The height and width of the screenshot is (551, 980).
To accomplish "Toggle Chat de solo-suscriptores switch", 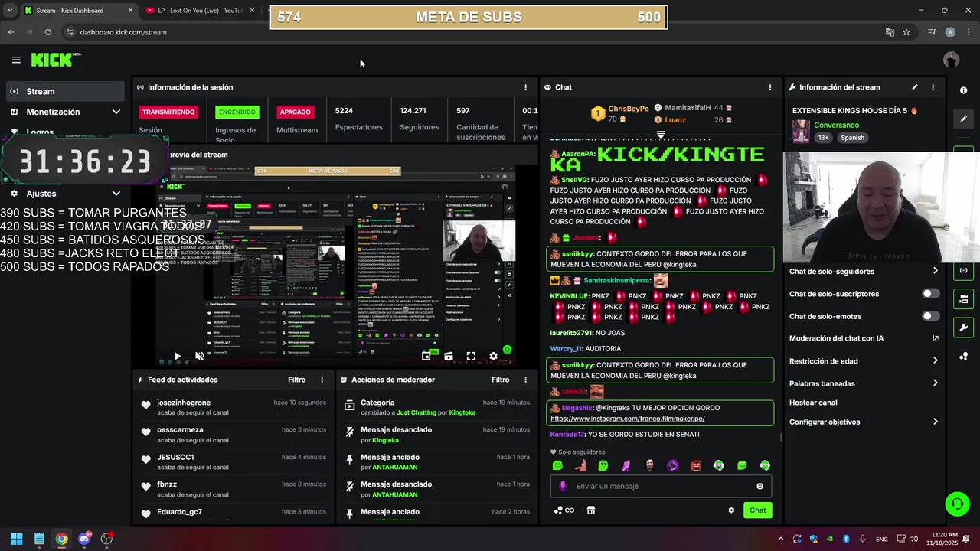I will pyautogui.click(x=931, y=294).
